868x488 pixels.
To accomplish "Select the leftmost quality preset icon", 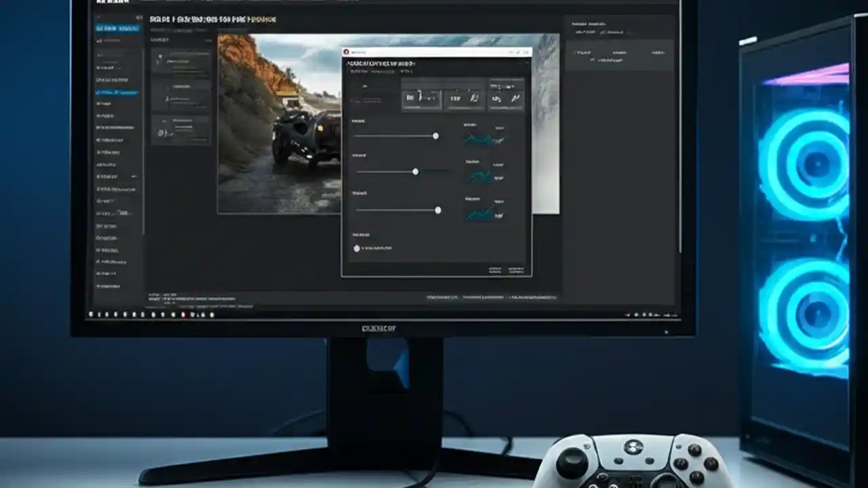I will click(x=420, y=98).
